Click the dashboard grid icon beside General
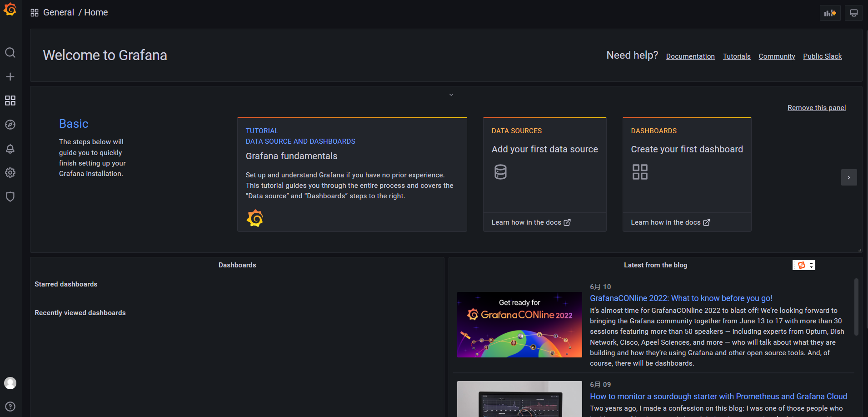This screenshot has height=417, width=868. coord(35,13)
